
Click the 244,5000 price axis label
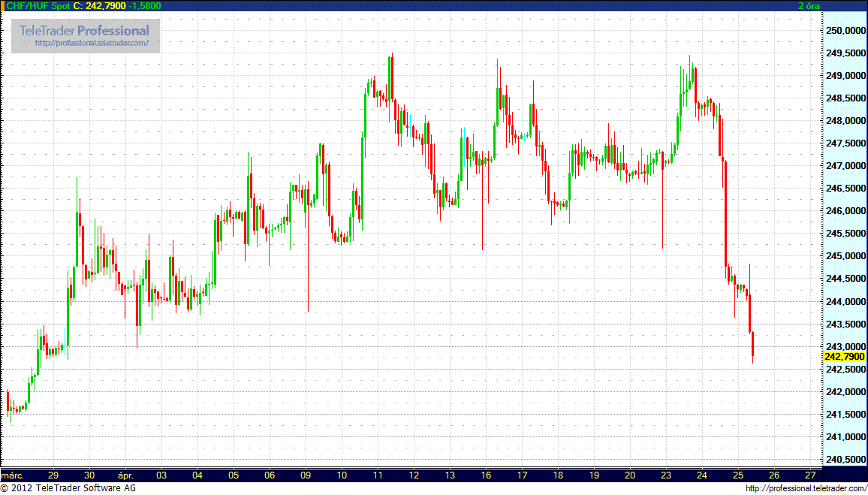click(845, 279)
